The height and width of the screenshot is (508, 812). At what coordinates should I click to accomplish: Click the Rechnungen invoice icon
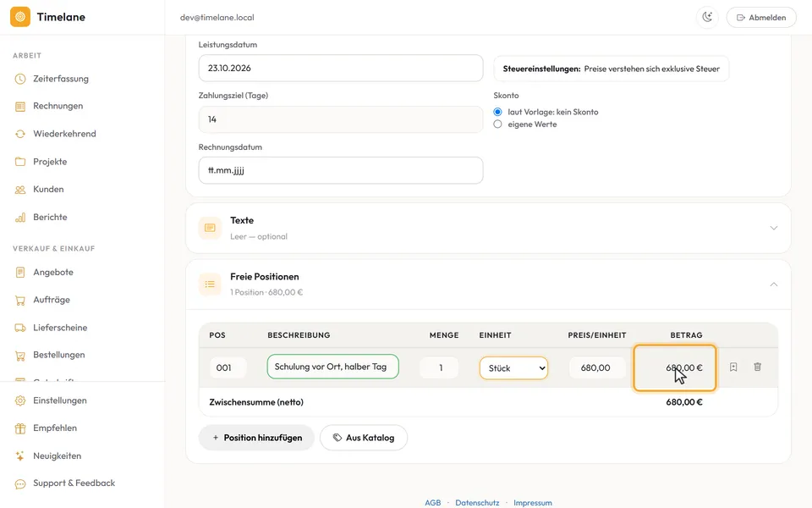pos(20,107)
